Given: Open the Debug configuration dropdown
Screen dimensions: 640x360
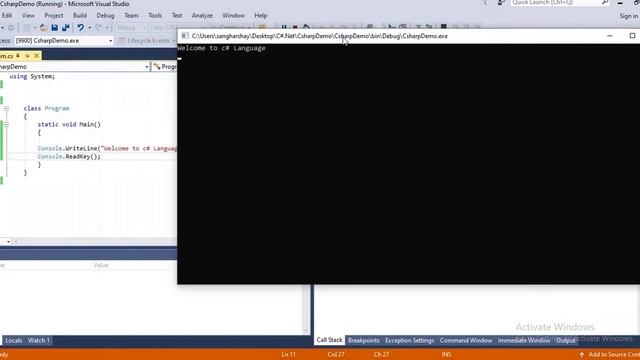Looking at the screenshot, I should [x=131, y=28].
